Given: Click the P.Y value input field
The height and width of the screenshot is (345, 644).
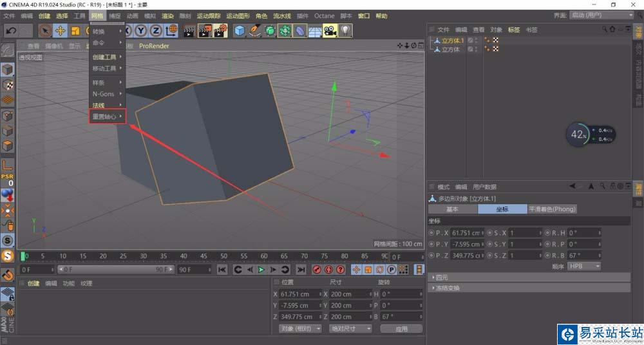Looking at the screenshot, I should [x=467, y=244].
